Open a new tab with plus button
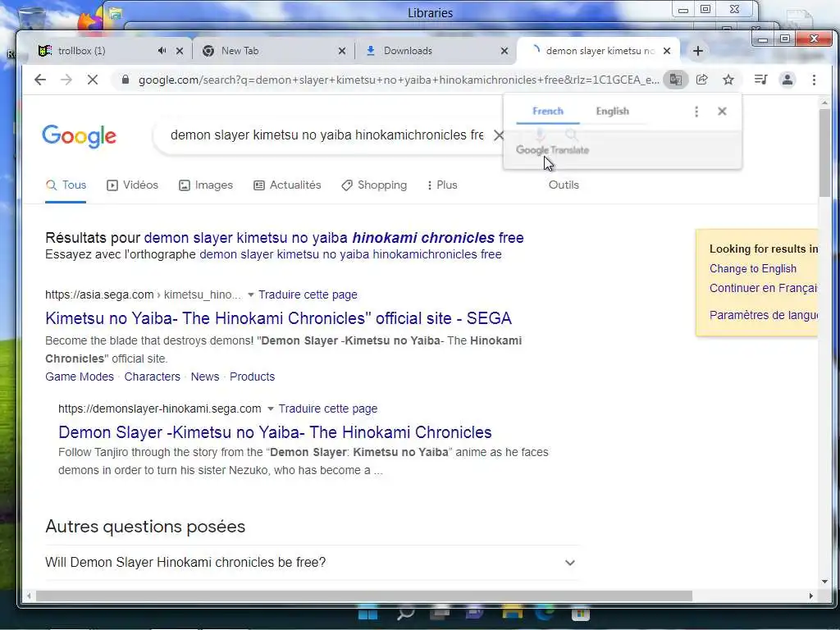 (x=697, y=51)
